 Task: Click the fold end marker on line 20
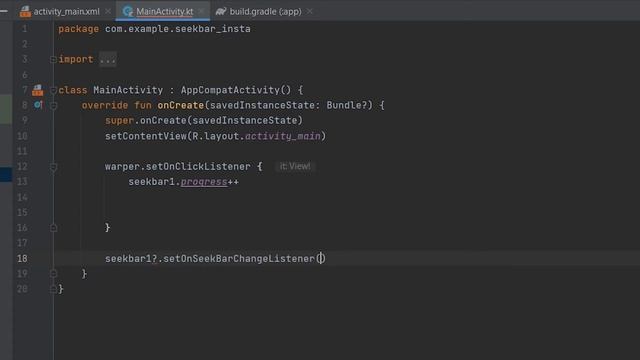pos(53,289)
